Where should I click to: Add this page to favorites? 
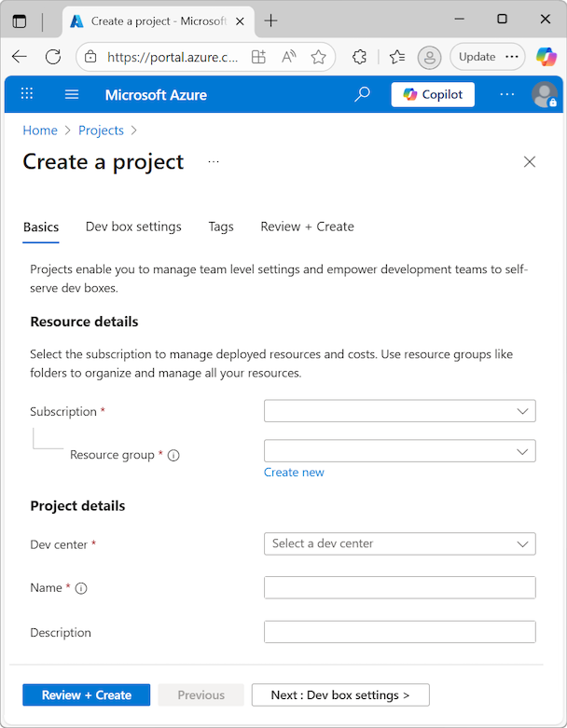[319, 57]
